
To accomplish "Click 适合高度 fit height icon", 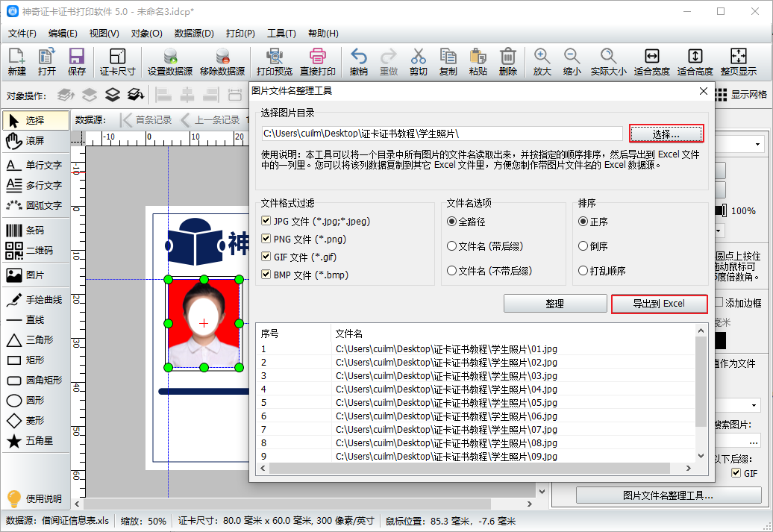I will pos(695,62).
